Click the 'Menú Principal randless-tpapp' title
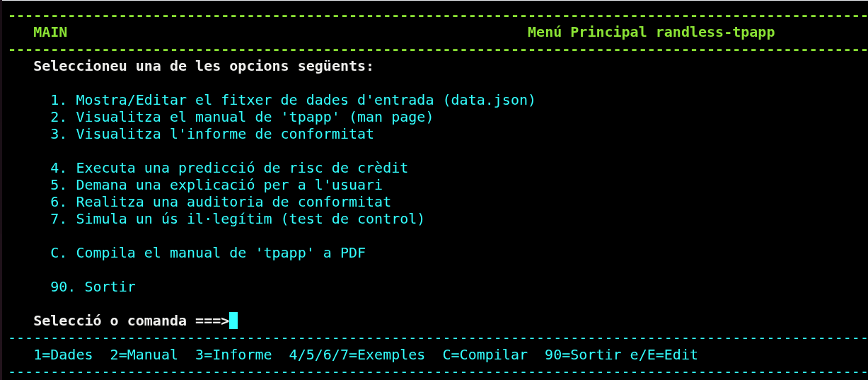868x380 pixels. pyautogui.click(x=651, y=32)
